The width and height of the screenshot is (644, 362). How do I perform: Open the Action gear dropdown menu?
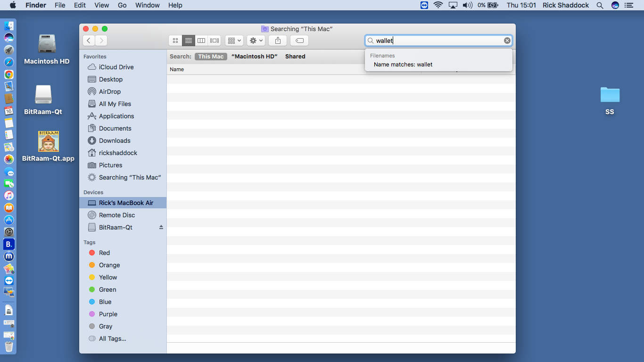256,41
